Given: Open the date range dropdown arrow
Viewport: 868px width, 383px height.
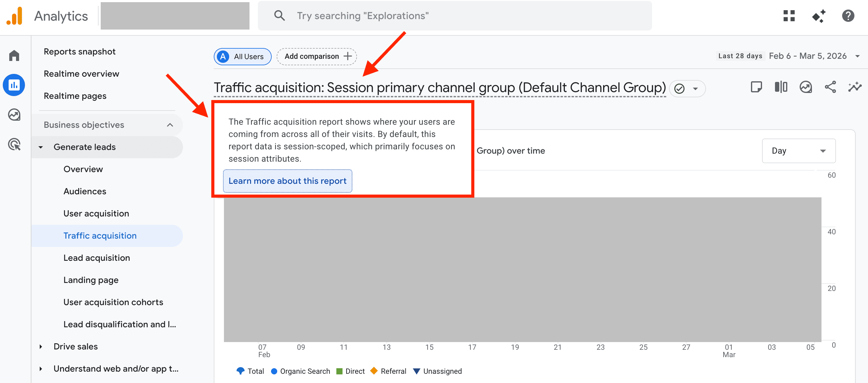Looking at the screenshot, I should [858, 56].
